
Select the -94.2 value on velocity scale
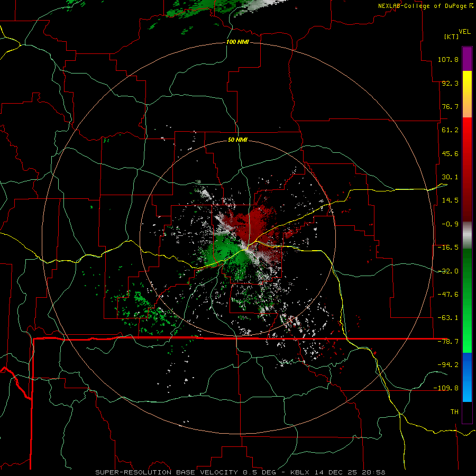click(x=448, y=364)
